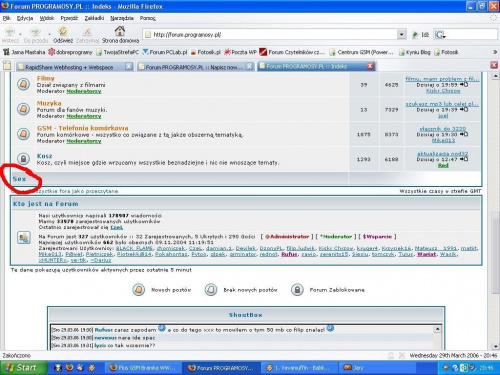
Task: Open the Forward history dropdown arrow
Action: pyautogui.click(x=49, y=34)
